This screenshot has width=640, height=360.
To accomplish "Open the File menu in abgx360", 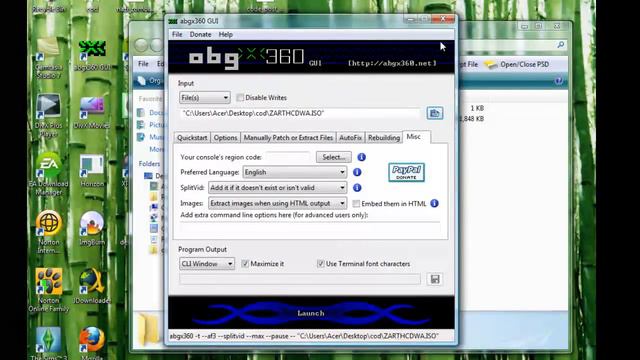I will click(177, 35).
